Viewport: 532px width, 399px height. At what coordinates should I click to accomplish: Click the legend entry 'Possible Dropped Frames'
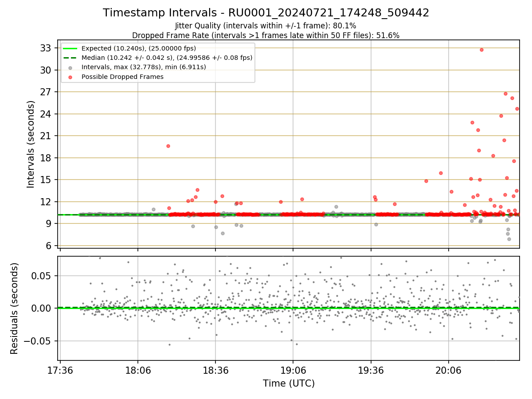pos(122,77)
